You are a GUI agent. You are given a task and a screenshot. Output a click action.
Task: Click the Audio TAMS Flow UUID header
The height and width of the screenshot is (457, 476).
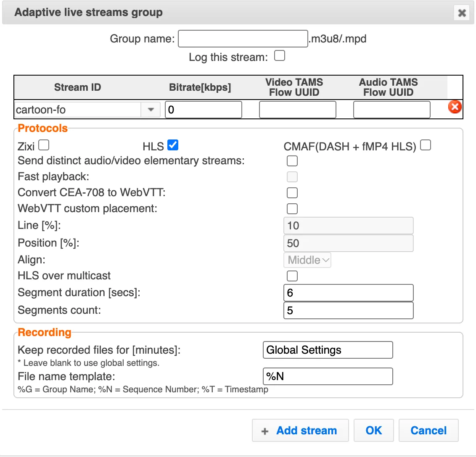tap(388, 87)
